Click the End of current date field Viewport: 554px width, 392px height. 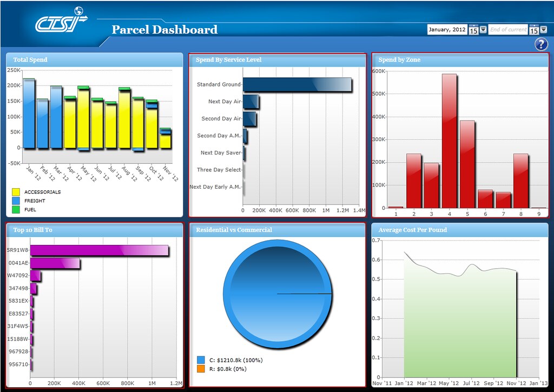pyautogui.click(x=509, y=30)
